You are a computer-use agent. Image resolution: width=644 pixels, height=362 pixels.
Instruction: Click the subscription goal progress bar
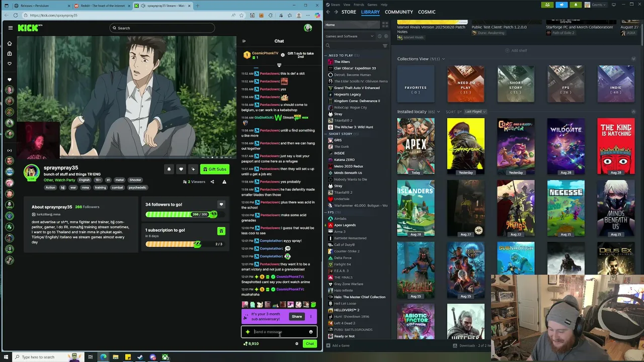(x=184, y=244)
